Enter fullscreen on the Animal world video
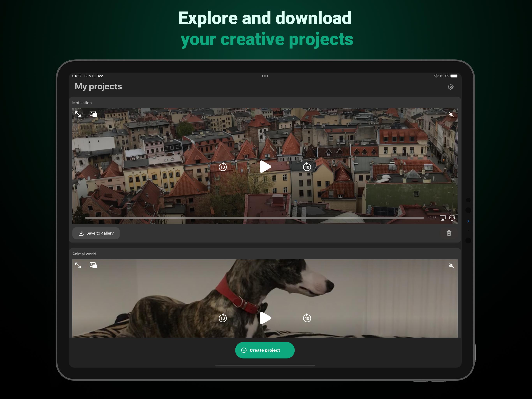The height and width of the screenshot is (399, 532). [x=78, y=265]
